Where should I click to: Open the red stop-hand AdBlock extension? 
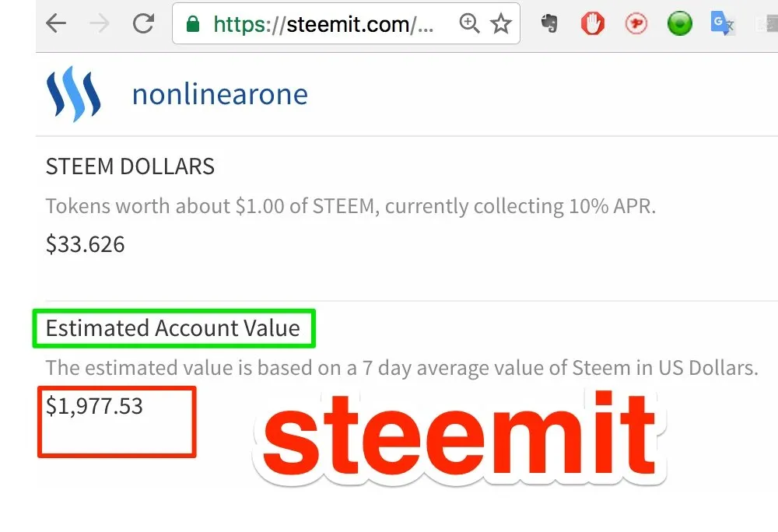(592, 23)
